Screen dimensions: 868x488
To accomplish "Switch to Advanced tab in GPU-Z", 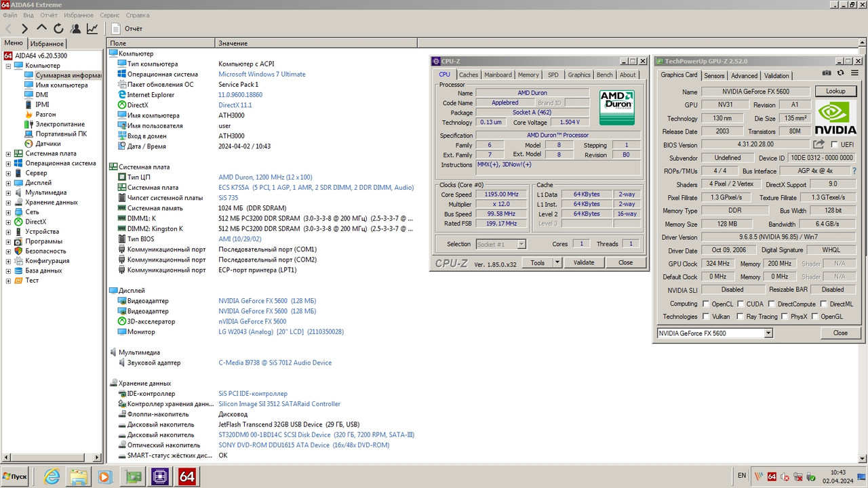I will click(x=744, y=76).
